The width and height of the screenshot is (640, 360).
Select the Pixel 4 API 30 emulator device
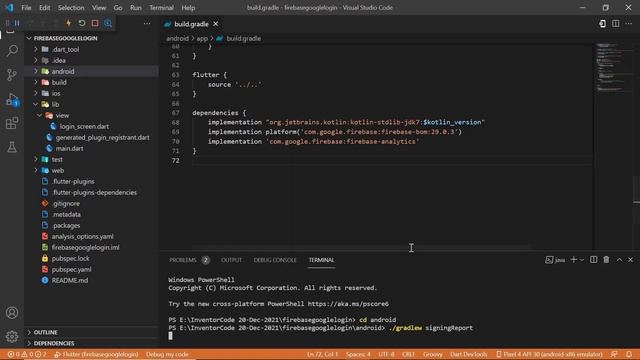(549, 354)
